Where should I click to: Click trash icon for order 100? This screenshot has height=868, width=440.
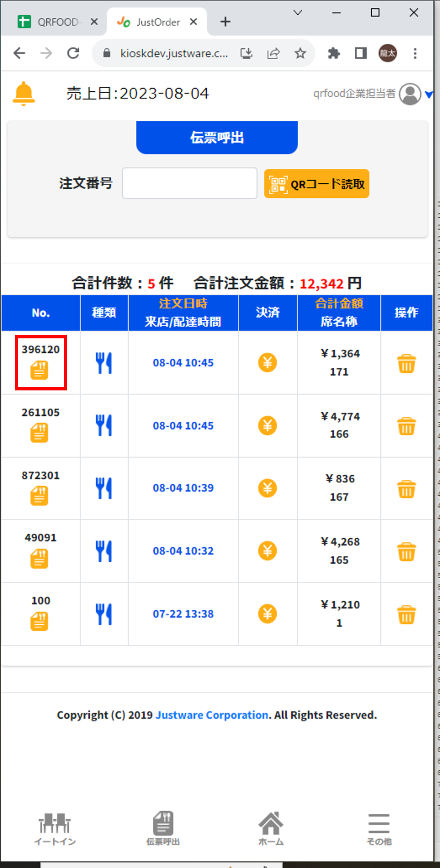point(406,615)
